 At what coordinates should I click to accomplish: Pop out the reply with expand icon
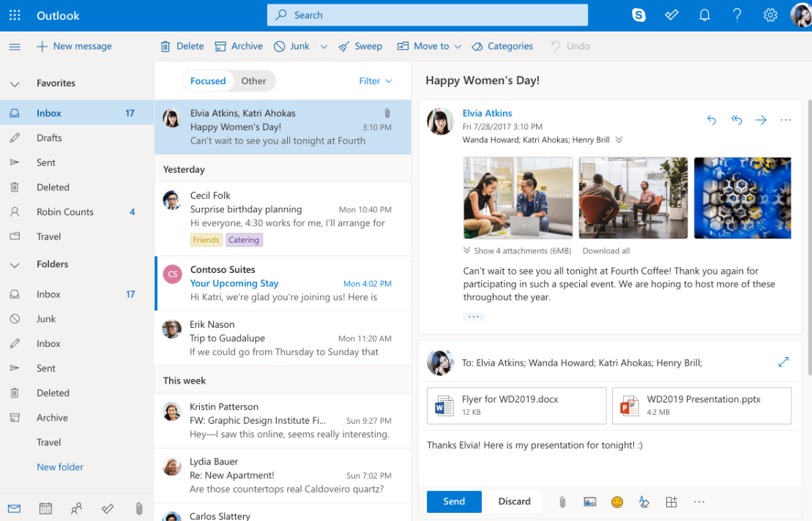point(783,362)
